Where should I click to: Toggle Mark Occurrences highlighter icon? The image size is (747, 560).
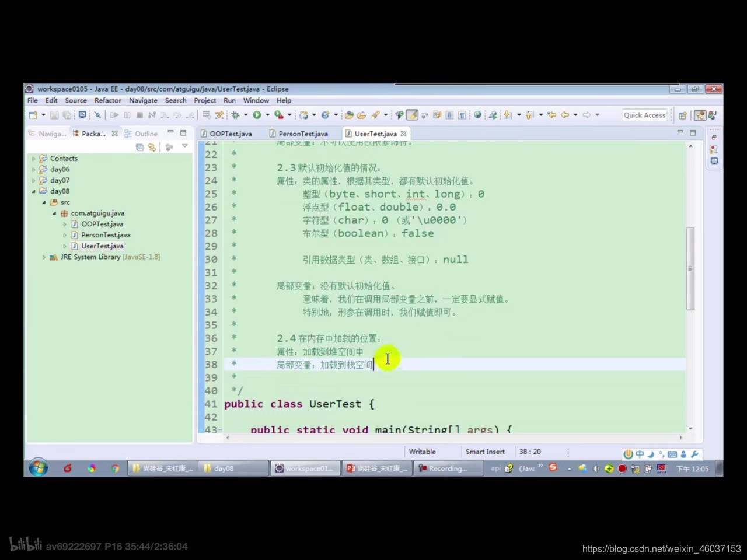pos(412,115)
